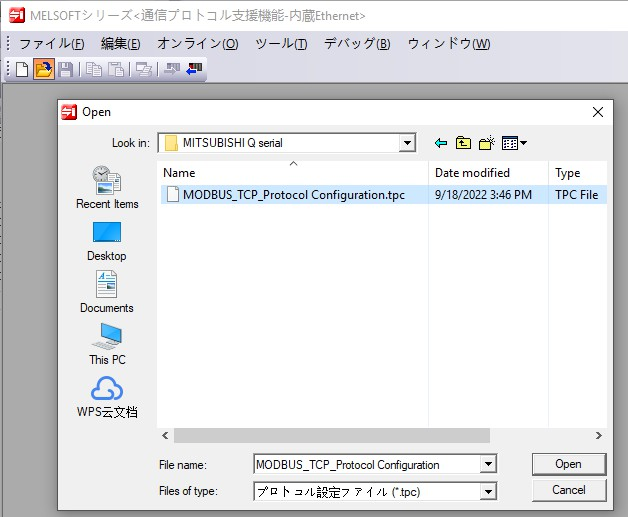Click the MITSUBISHI Q serial folder name
The image size is (628, 517).
tap(233, 143)
